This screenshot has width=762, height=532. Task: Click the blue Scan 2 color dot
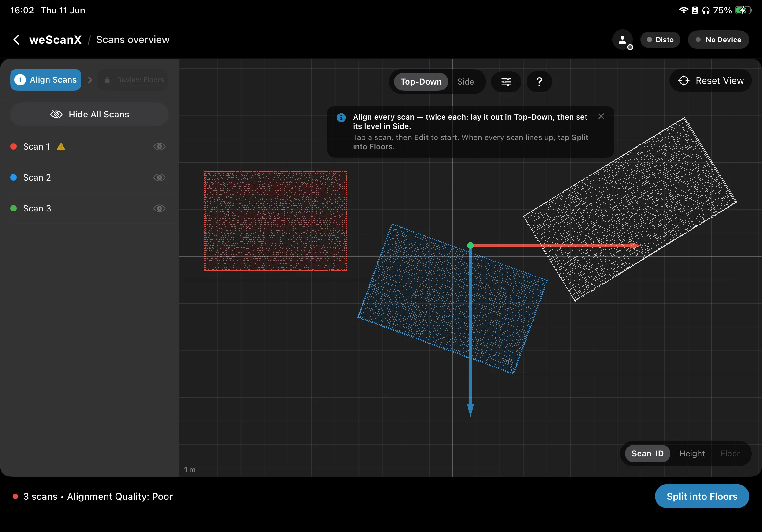pos(14,177)
